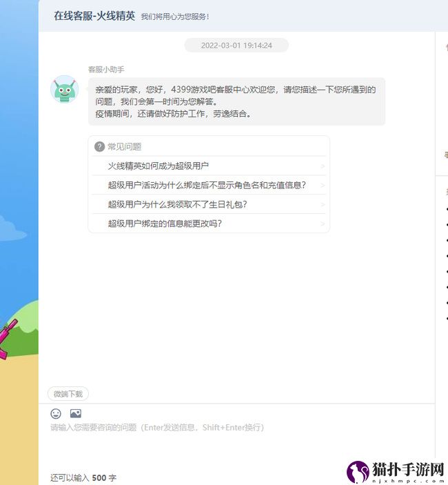Open the emoji picker smiley icon
Screen dimensions: 448x485
[56, 413]
